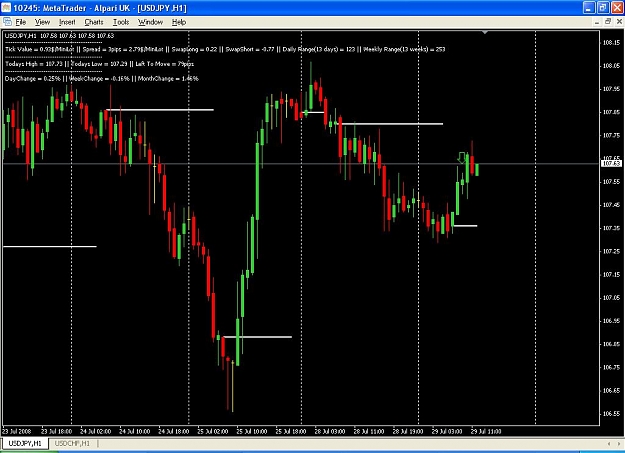
Task: Click the current price label 107.63 on axis
Action: click(x=611, y=163)
